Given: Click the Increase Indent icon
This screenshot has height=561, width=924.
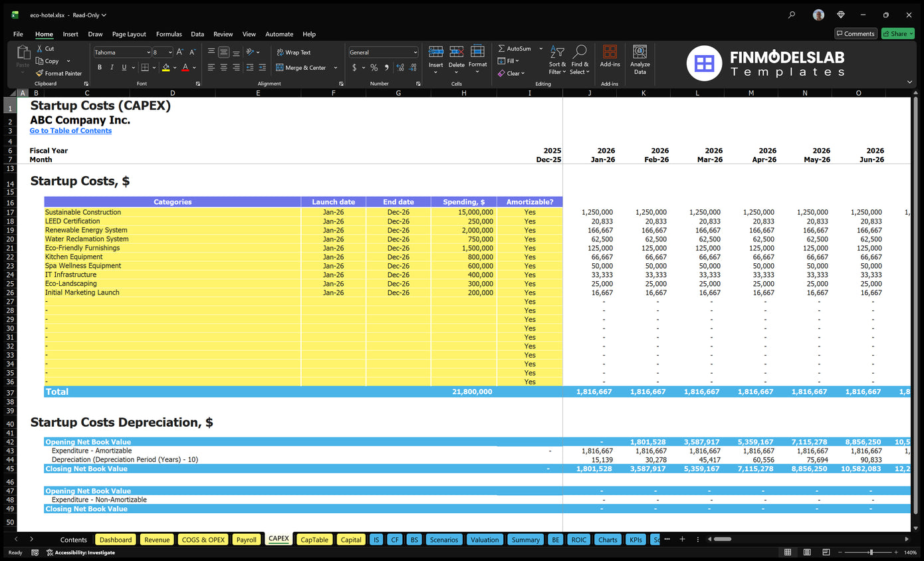Looking at the screenshot, I should tap(262, 68).
